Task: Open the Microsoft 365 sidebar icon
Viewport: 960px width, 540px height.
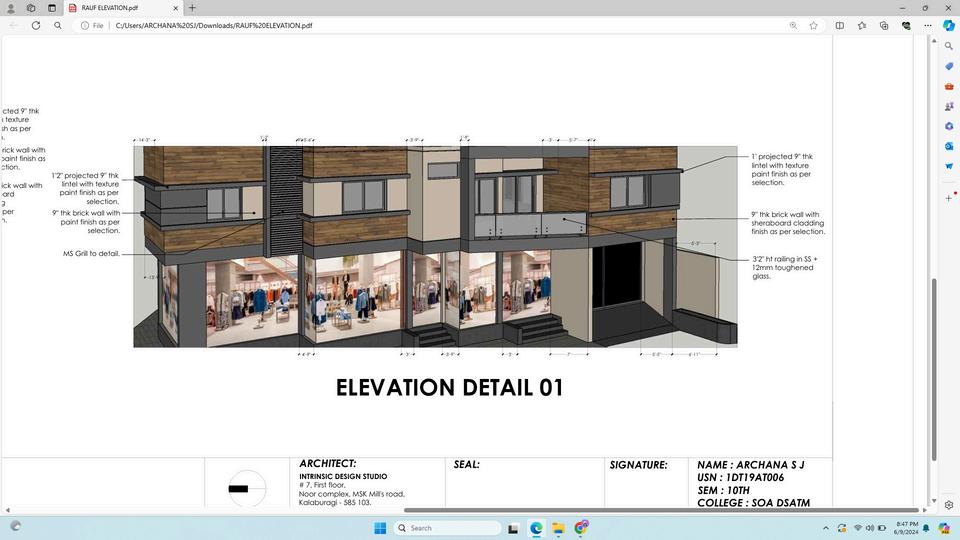Action: coord(949,126)
